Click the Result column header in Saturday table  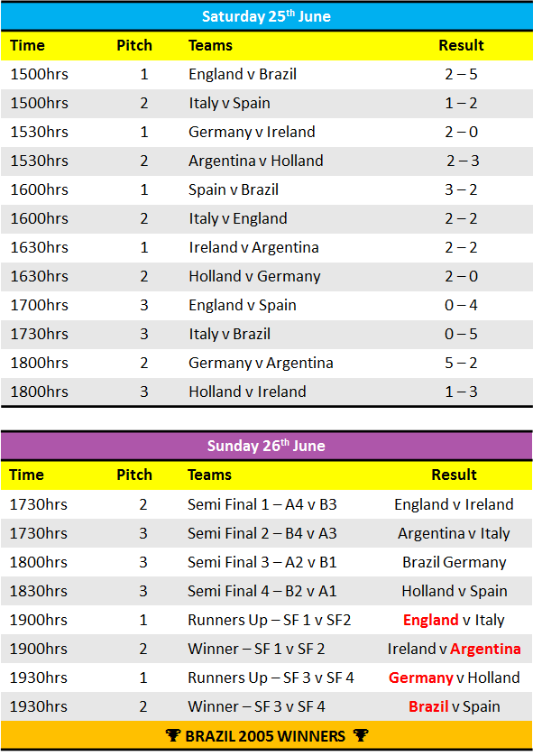pyautogui.click(x=461, y=45)
